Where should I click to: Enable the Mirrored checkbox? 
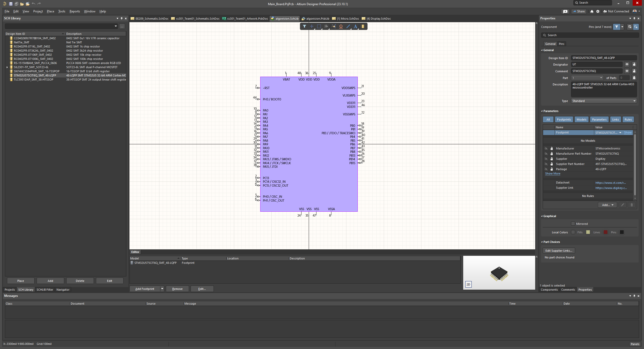tap(573, 224)
